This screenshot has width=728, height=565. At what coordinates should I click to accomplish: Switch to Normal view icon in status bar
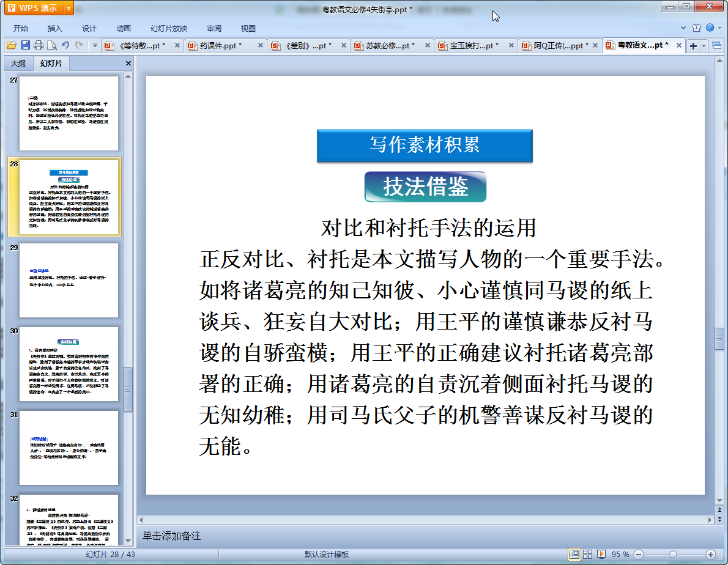[574, 555]
